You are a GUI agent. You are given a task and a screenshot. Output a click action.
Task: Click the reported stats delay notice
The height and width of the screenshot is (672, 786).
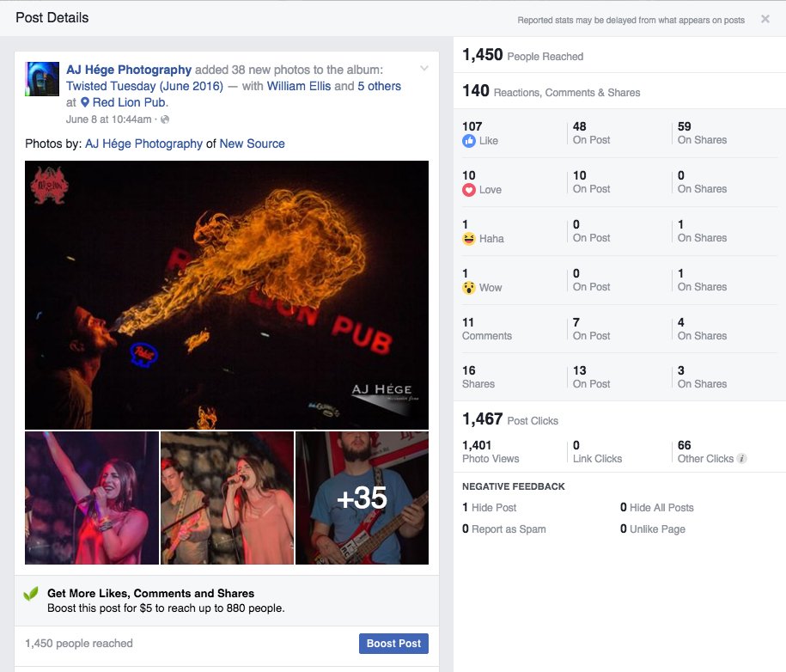tap(631, 20)
